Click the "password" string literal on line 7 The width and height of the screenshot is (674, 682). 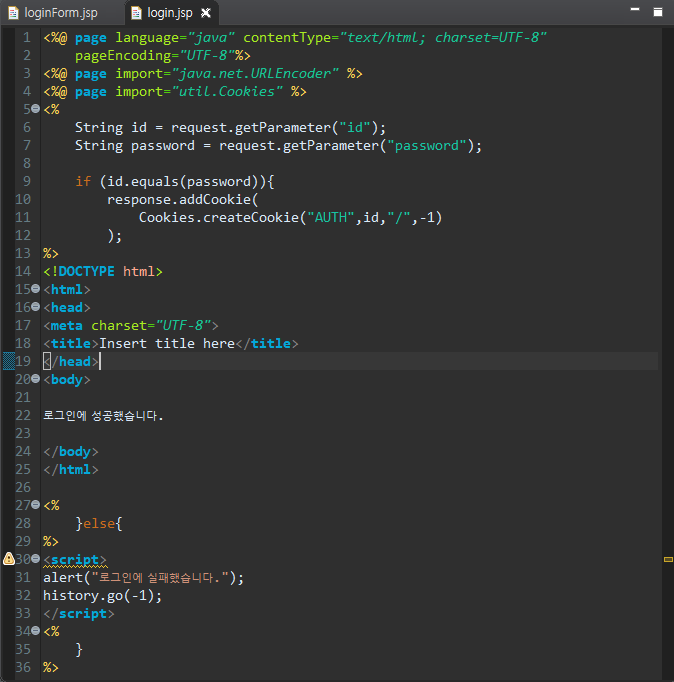coord(427,145)
